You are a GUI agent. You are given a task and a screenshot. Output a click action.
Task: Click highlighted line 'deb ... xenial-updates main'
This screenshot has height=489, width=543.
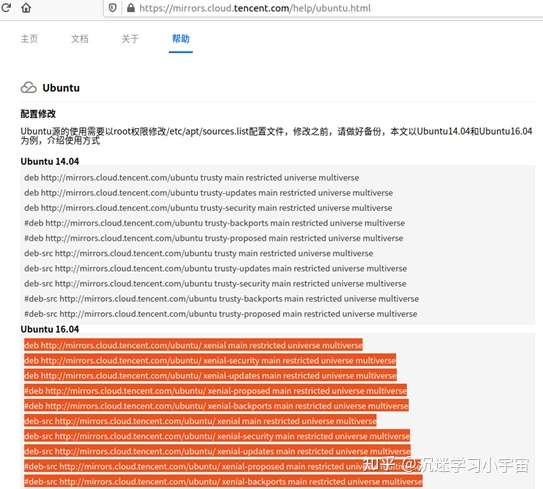pyautogui.click(x=210, y=375)
